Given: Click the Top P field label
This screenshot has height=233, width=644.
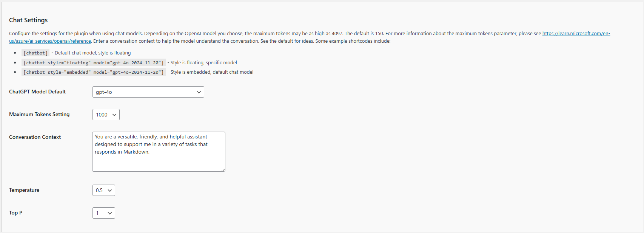Looking at the screenshot, I should (15, 213).
